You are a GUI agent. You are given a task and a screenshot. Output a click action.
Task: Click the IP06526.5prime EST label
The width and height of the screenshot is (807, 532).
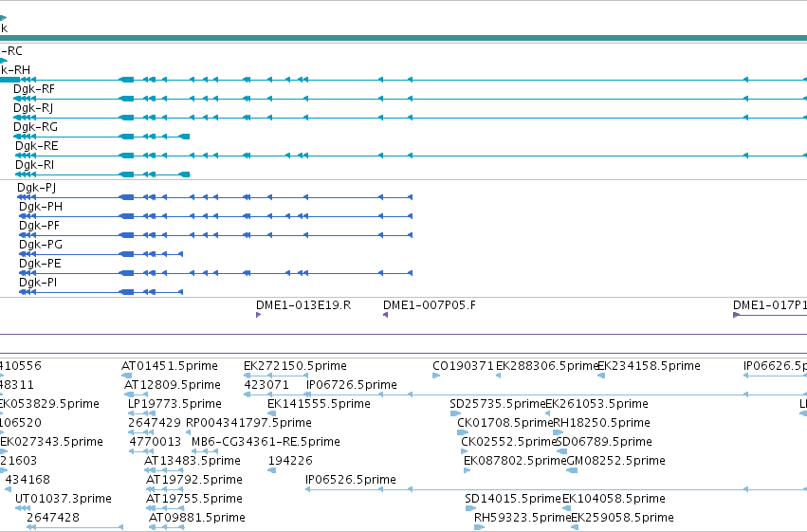pos(351,480)
